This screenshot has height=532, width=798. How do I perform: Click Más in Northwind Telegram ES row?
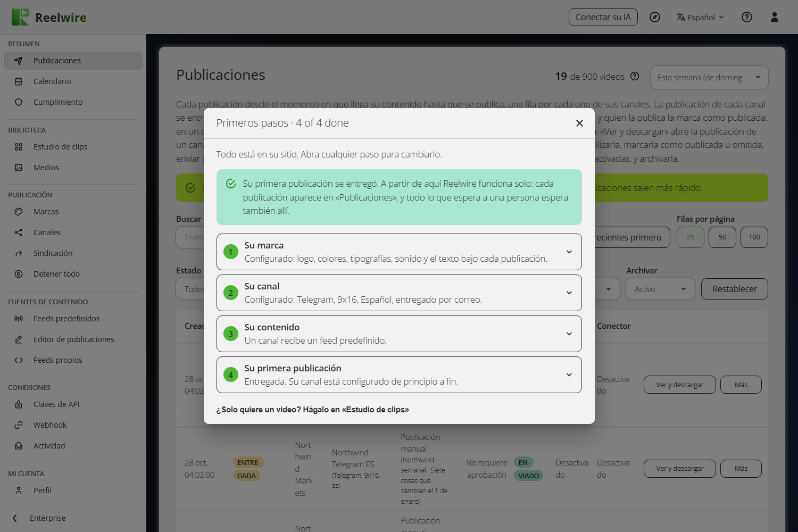pyautogui.click(x=741, y=469)
